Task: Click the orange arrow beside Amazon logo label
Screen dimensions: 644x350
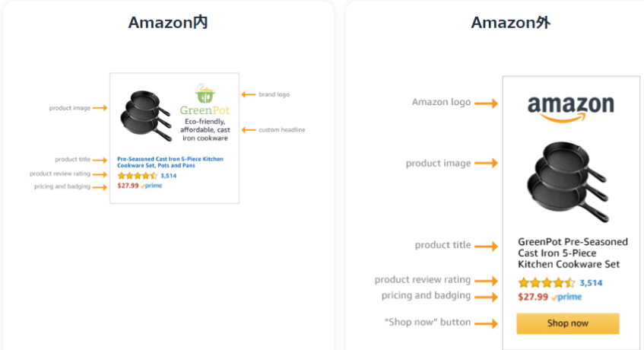Action: (x=487, y=103)
